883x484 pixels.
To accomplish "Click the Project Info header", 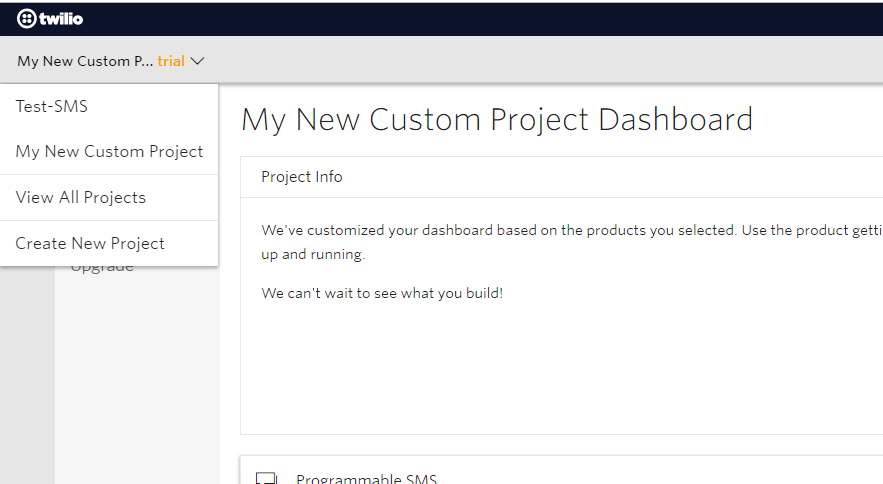I will coord(301,177).
